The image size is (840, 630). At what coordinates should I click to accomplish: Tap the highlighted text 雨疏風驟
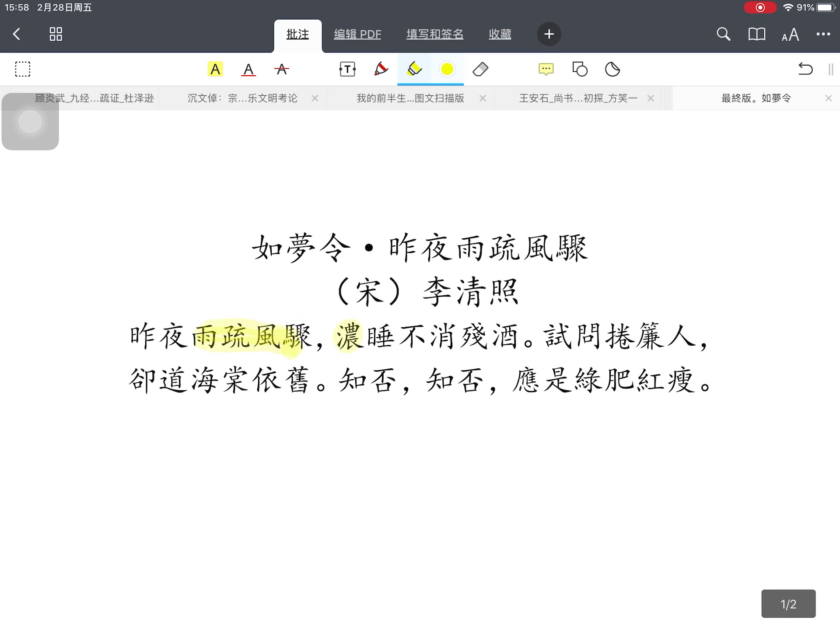[x=252, y=336]
